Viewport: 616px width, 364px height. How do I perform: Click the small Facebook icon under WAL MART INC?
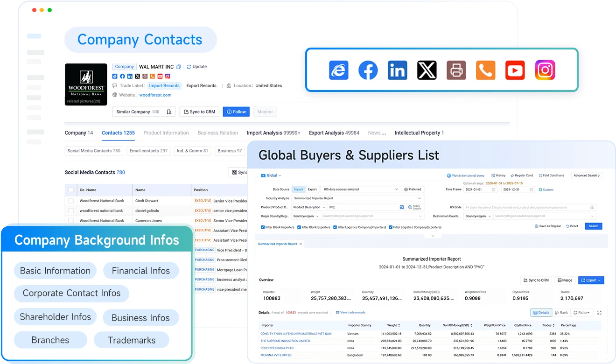(122, 76)
